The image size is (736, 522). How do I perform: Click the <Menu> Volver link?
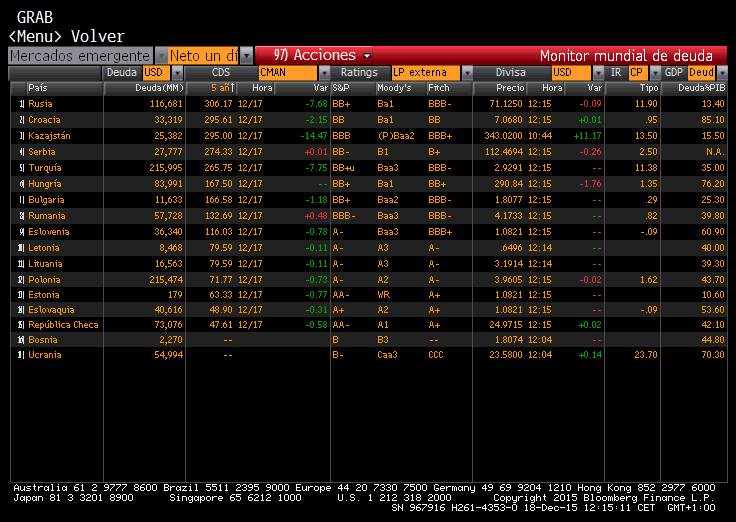(67, 36)
